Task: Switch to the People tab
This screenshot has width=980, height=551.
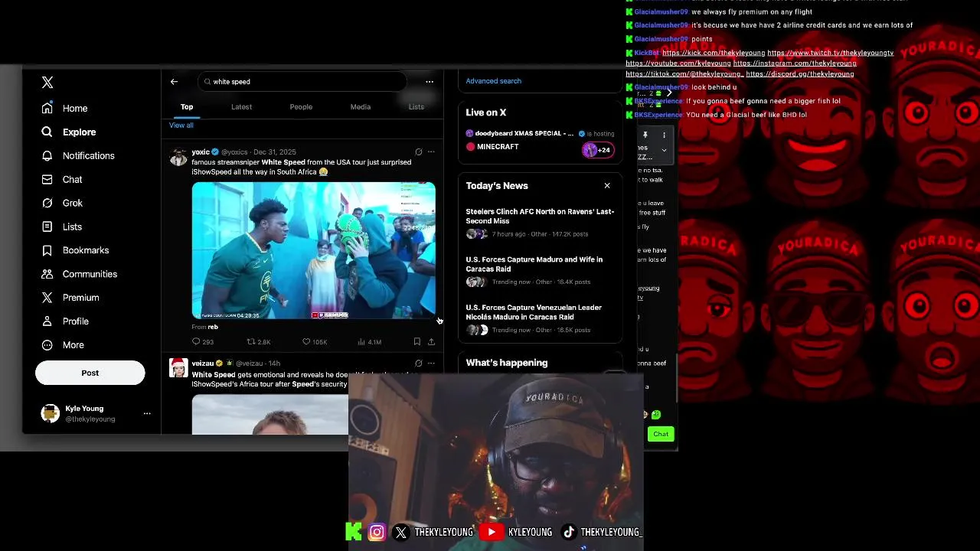Action: click(301, 107)
